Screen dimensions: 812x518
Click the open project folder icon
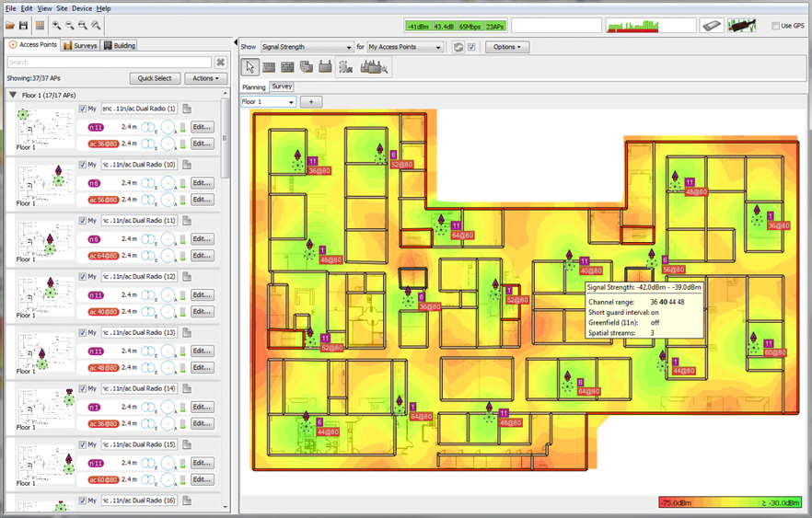coord(9,26)
